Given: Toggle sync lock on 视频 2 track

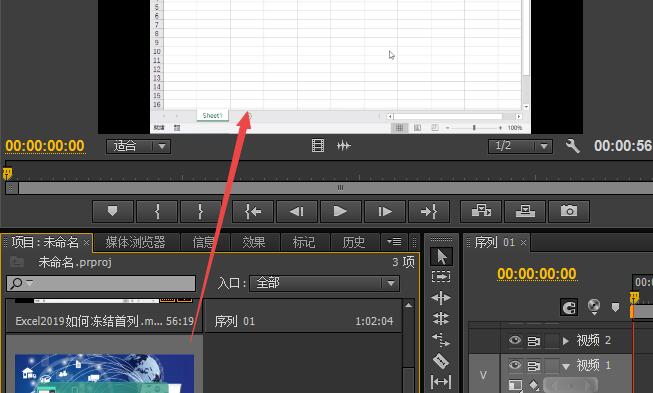Looking at the screenshot, I should (x=533, y=341).
